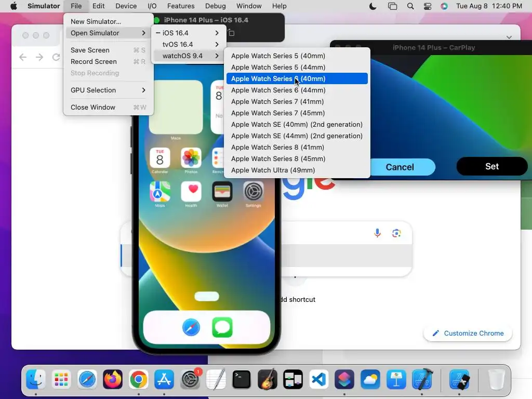The height and width of the screenshot is (399, 532).
Task: Select Save Screen in the File menu
Action: click(108, 50)
